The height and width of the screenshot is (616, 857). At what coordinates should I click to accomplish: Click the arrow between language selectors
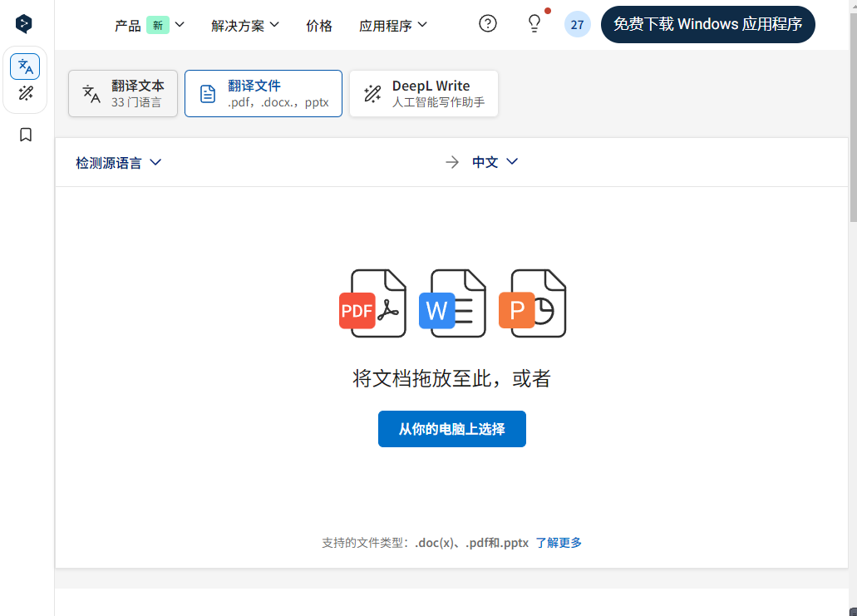point(452,162)
